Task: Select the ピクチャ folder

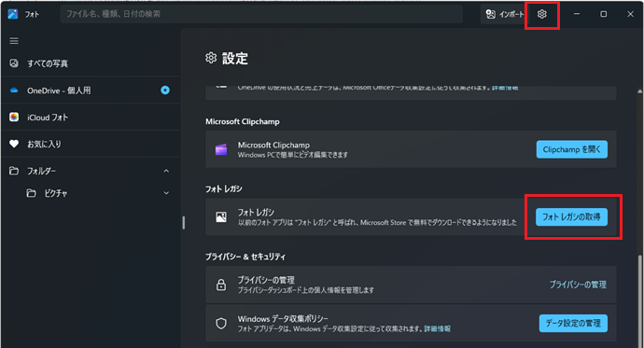Action: coord(55,193)
